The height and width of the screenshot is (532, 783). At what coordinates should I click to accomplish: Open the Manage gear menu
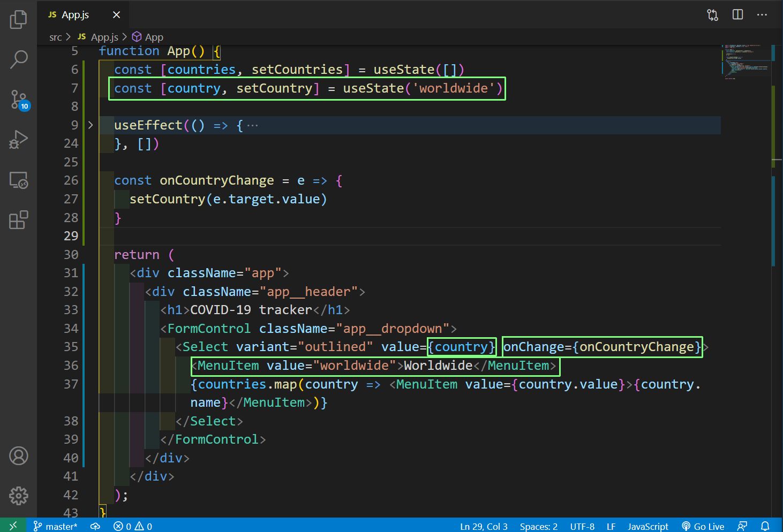(18, 496)
